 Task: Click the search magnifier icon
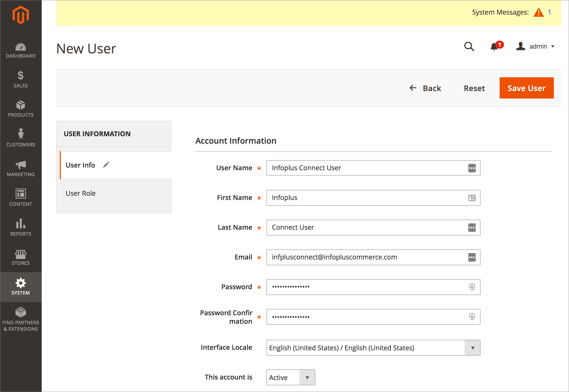[x=469, y=46]
